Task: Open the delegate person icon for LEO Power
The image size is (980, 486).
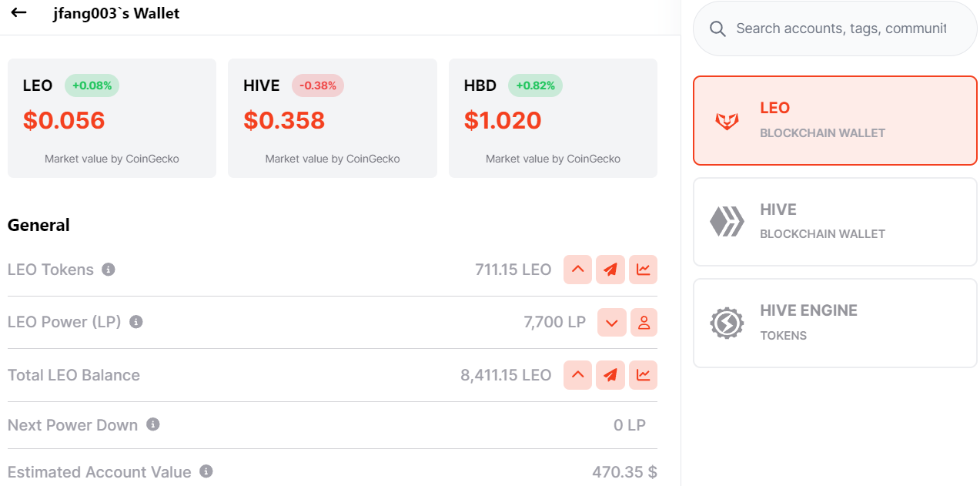Action: (644, 322)
